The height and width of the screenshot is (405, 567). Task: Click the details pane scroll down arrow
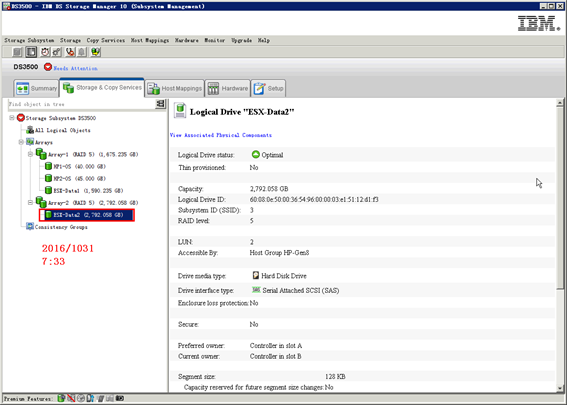[x=560, y=389]
